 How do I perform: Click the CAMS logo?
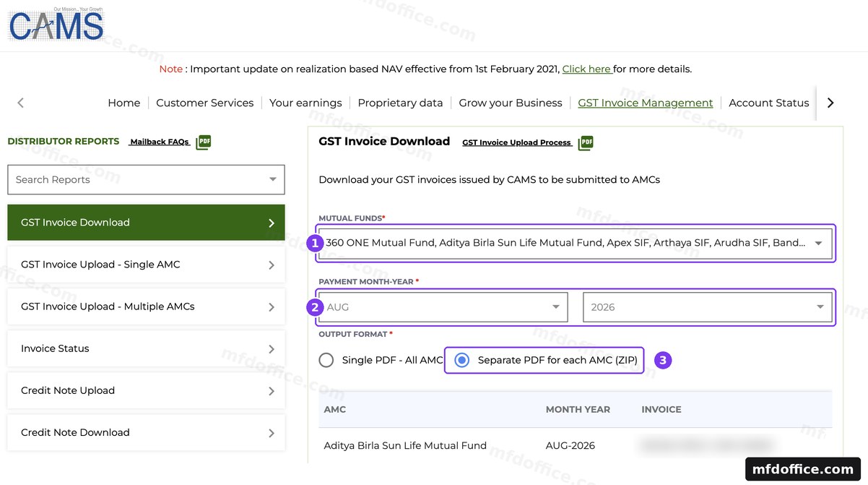(x=56, y=25)
